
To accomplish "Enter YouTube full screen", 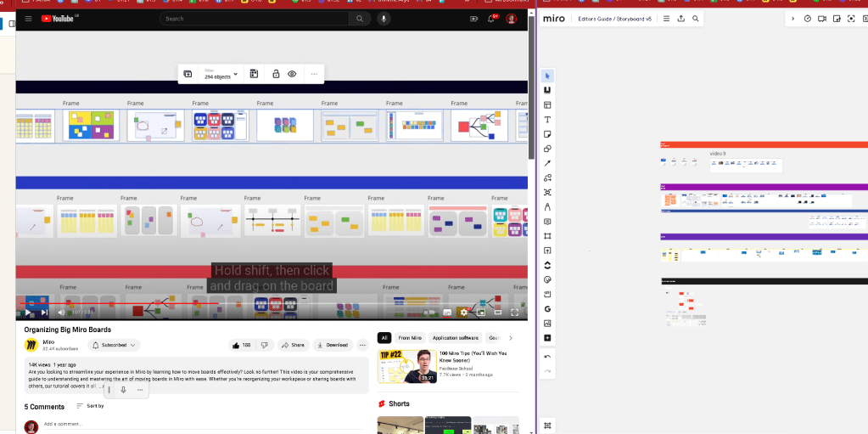I will [514, 313].
